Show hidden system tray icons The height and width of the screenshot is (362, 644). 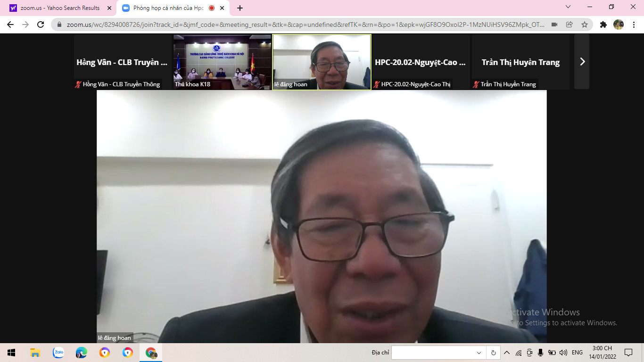coord(507,353)
